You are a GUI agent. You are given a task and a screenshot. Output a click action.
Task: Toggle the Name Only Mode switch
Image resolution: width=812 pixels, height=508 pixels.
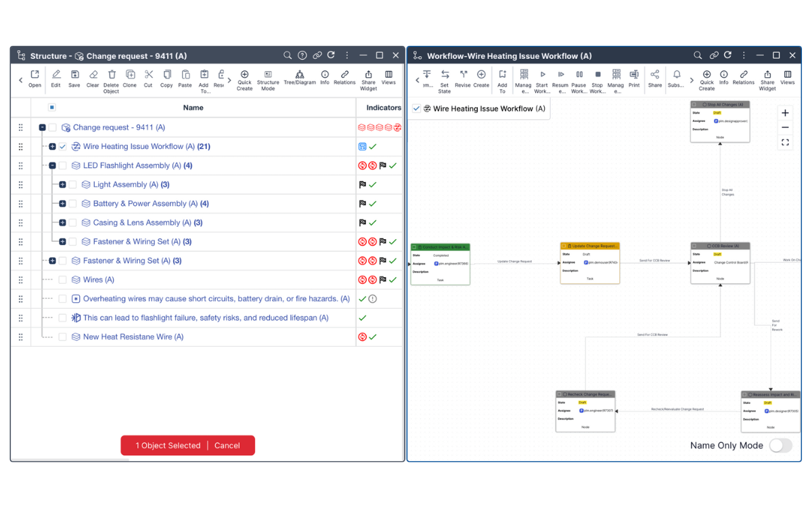click(x=780, y=445)
